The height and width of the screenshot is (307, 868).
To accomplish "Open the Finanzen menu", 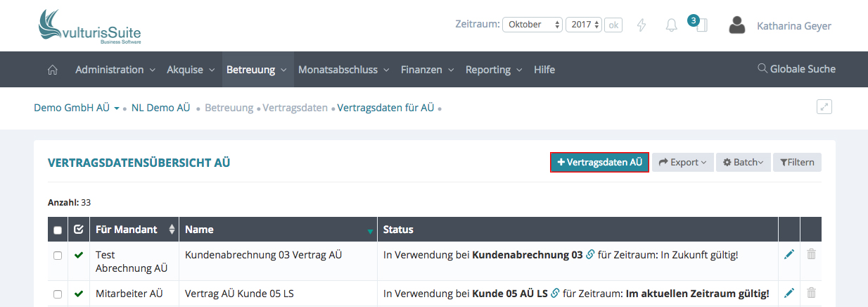I will (427, 70).
